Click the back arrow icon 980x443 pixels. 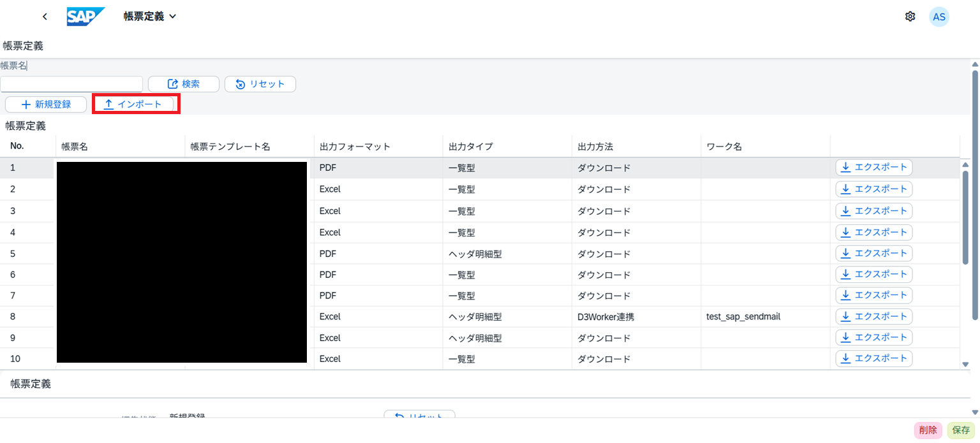(45, 17)
